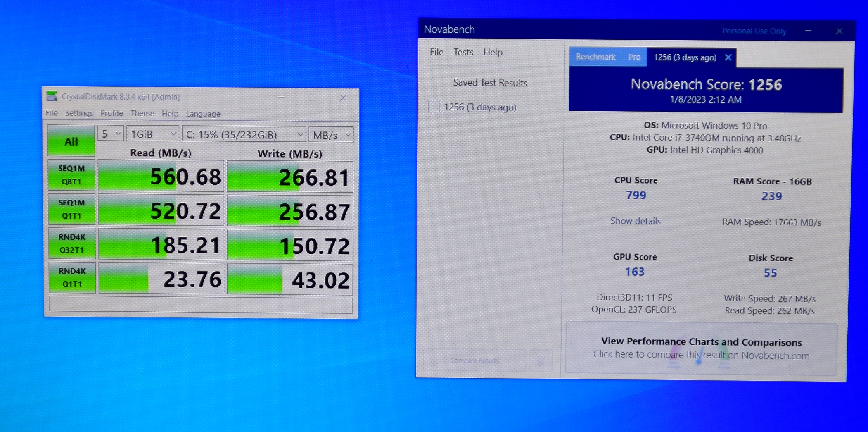868x432 pixels.
Task: Open View Performance Charts and Comparisons
Action: (701, 348)
